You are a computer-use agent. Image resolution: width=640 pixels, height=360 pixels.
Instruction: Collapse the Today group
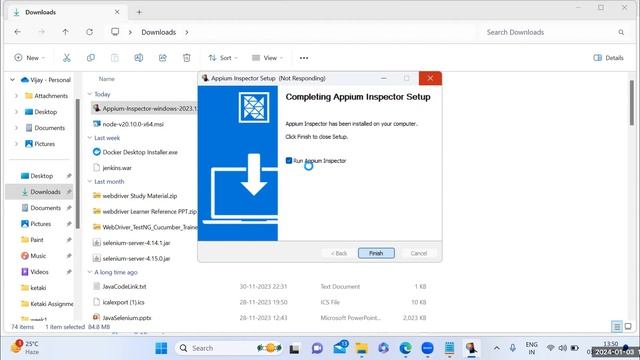tap(90, 94)
